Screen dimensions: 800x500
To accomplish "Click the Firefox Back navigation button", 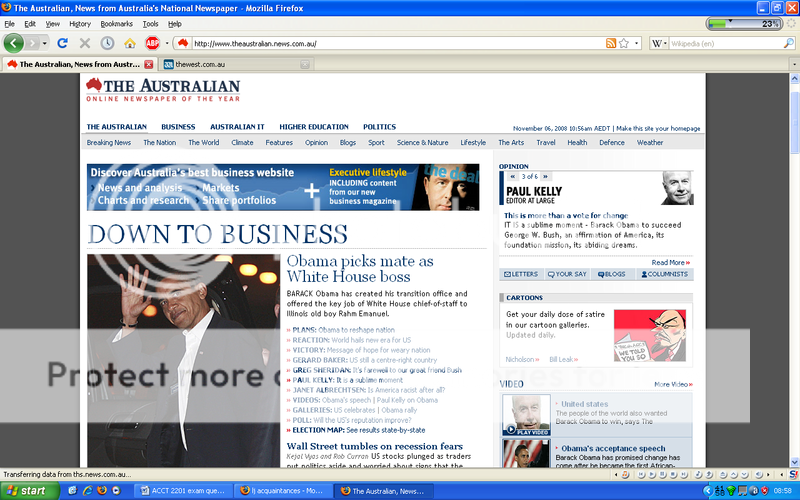I will tap(14, 43).
